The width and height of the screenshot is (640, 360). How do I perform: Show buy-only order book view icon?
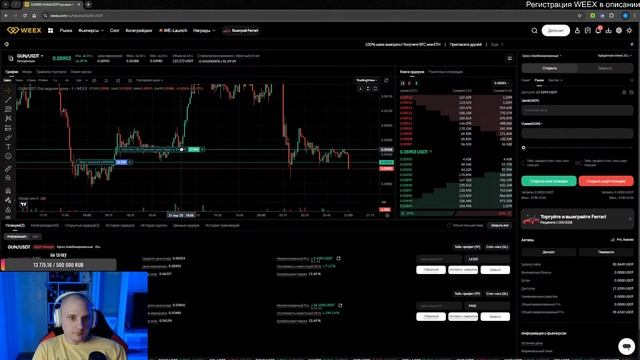point(416,83)
